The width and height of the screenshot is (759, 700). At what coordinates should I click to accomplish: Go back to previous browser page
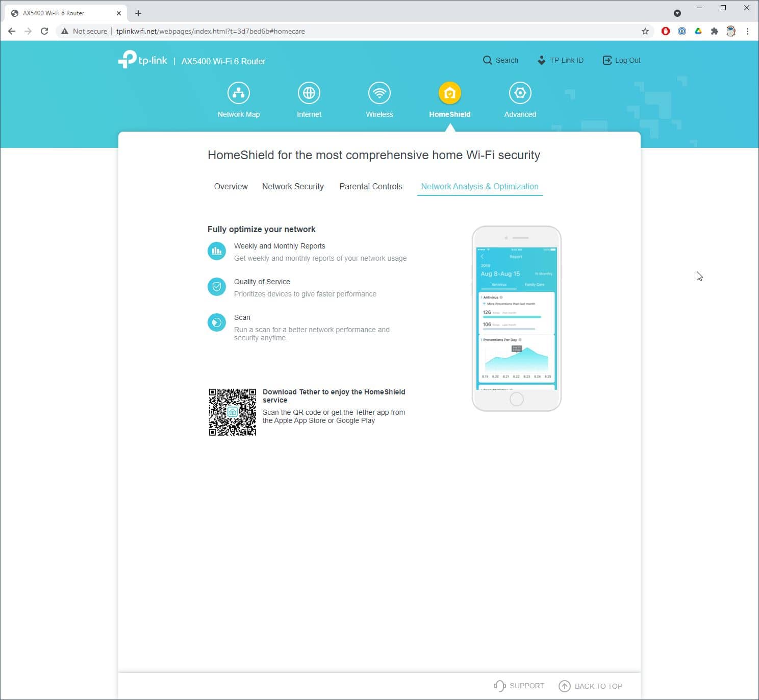click(12, 31)
